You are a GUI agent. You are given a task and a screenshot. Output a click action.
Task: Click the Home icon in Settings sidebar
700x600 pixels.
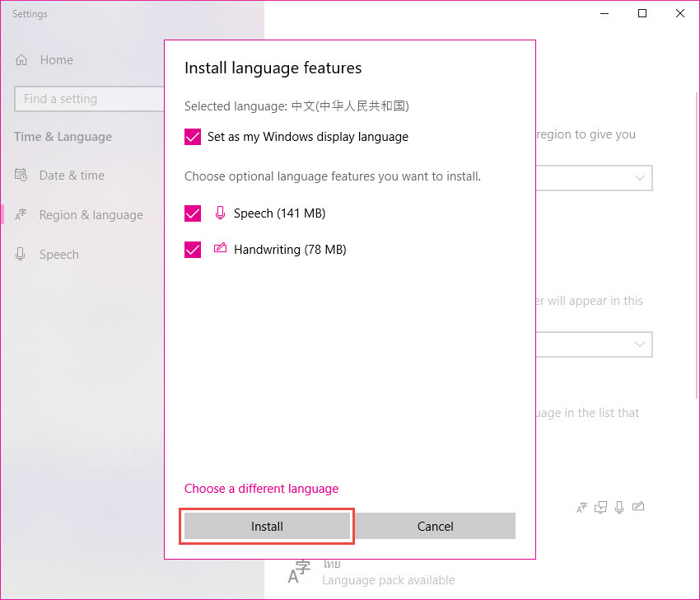coord(21,60)
